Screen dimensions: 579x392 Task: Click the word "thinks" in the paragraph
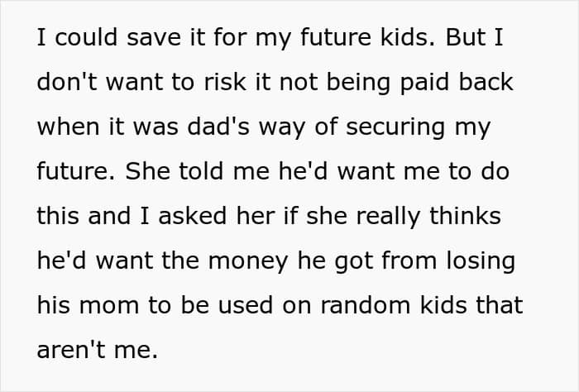(465, 216)
